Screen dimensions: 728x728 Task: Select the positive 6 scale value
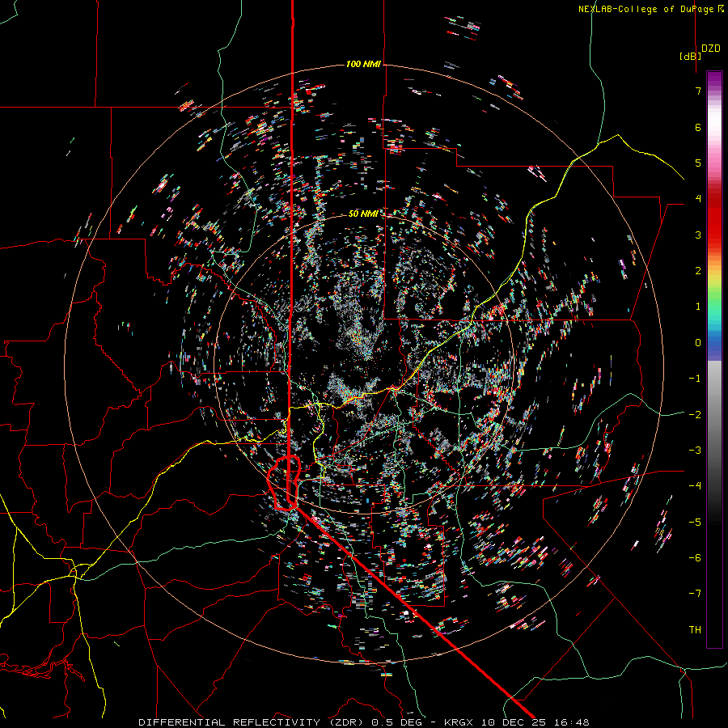click(x=698, y=127)
